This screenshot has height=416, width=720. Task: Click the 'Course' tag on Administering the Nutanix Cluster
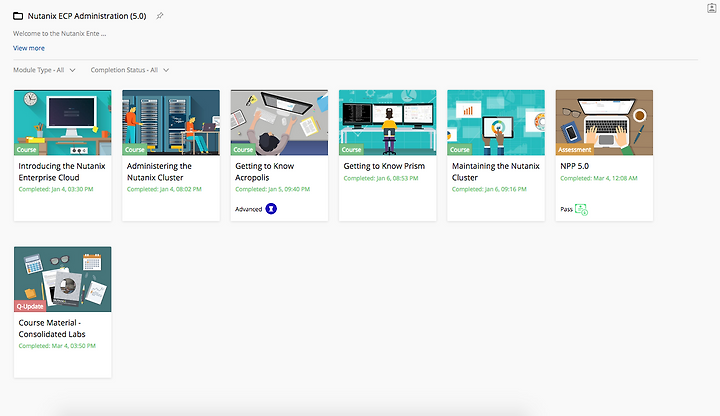pos(135,150)
